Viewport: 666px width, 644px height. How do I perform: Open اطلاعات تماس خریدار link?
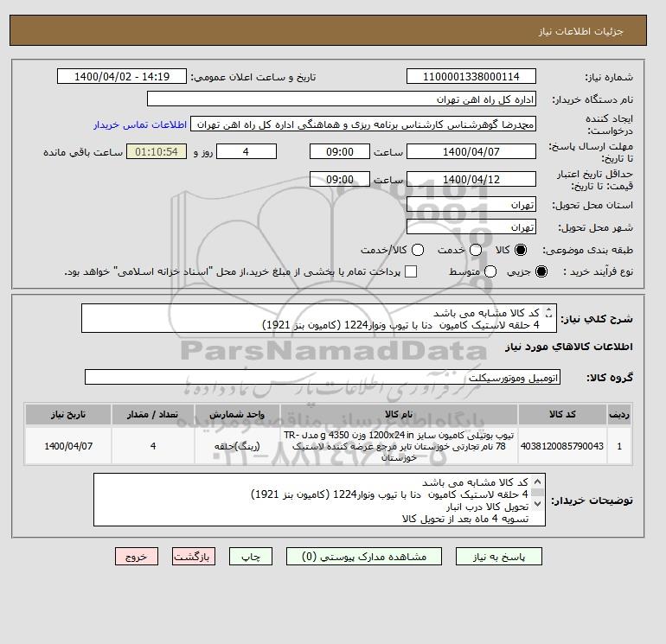point(140,124)
